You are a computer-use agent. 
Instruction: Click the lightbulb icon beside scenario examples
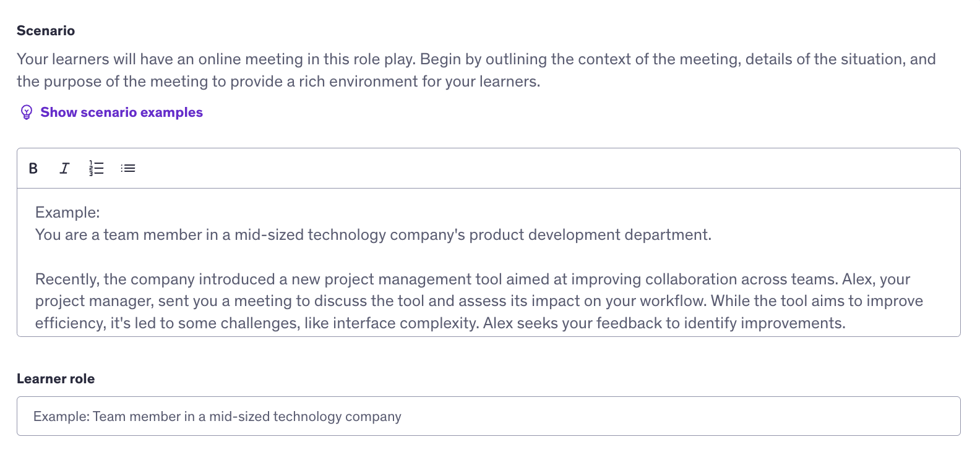(x=27, y=112)
